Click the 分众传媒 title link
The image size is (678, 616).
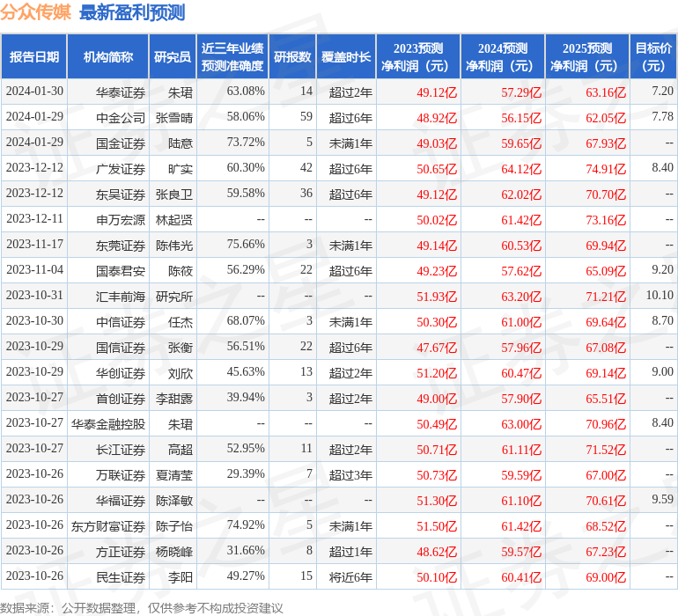[37, 12]
